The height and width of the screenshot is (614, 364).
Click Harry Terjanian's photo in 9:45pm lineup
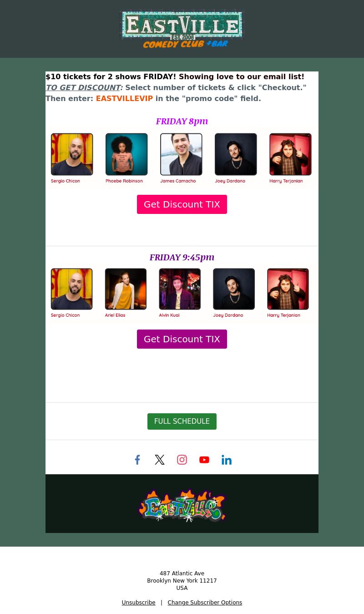[x=288, y=289]
